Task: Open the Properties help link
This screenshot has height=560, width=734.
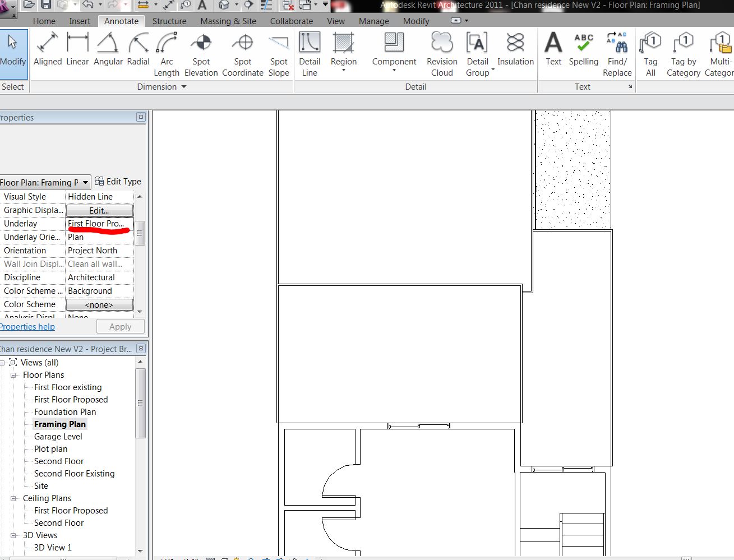Action: 27,327
